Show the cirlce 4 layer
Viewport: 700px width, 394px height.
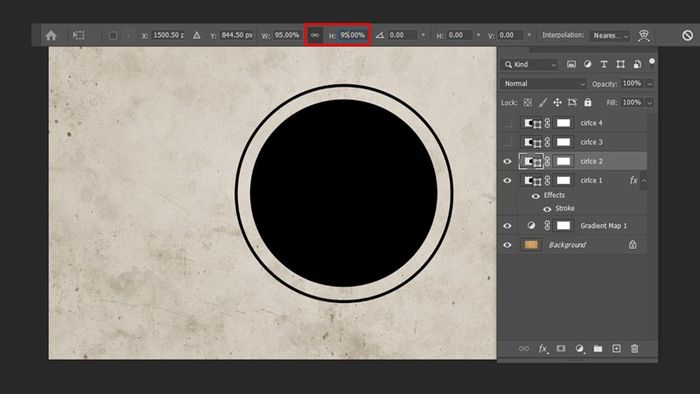(x=508, y=123)
